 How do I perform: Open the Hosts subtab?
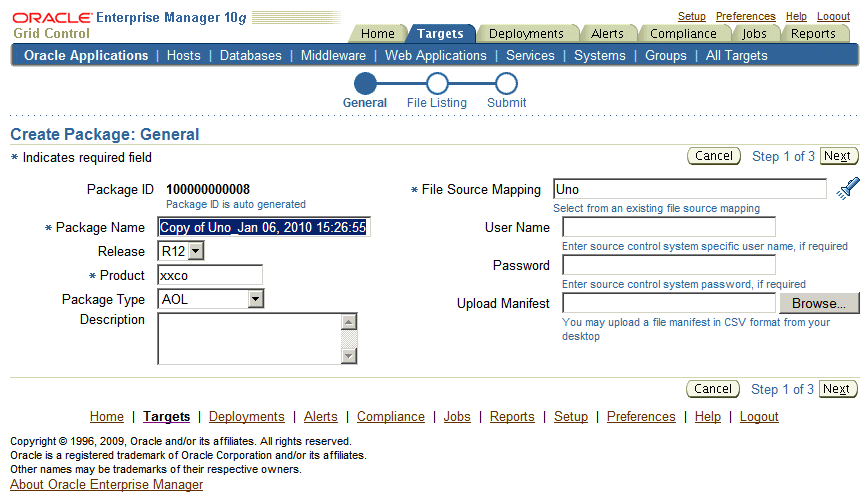point(184,56)
